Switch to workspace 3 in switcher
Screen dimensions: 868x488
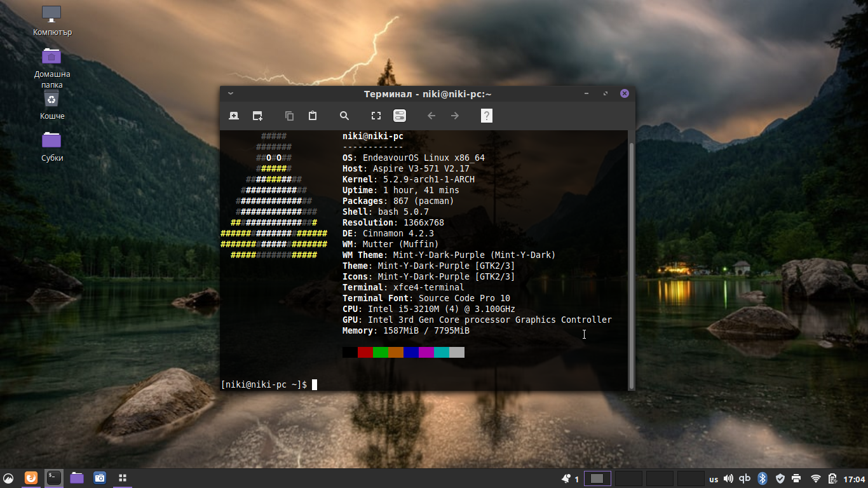pyautogui.click(x=660, y=478)
